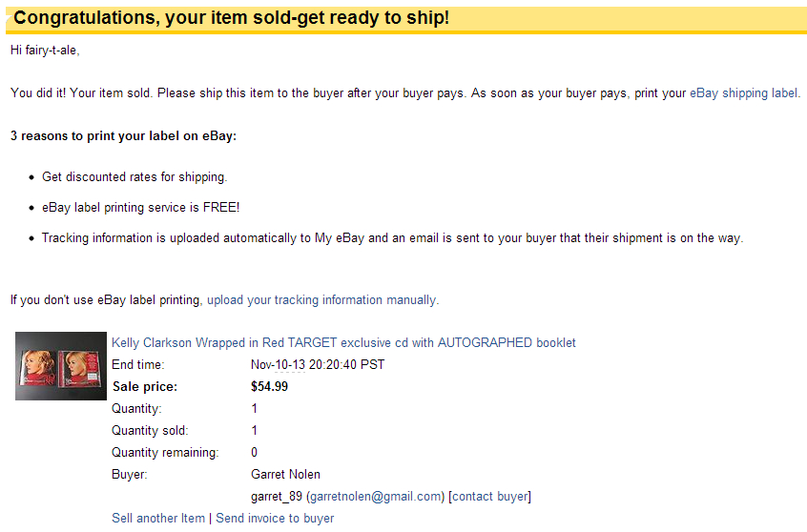The image size is (807, 532).
Task: Open Kelly Clarkson Wrapped in Red listing title
Action: click(343, 342)
